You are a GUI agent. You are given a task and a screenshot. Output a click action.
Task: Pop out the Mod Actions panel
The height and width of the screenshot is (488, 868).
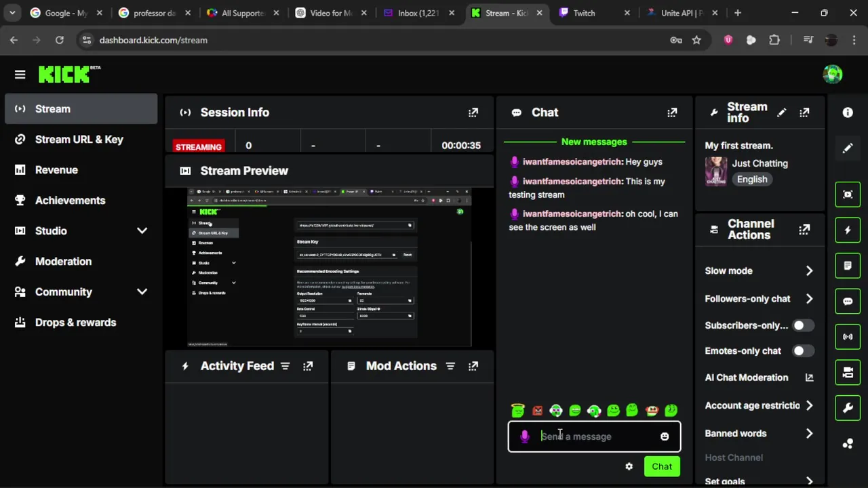click(473, 366)
